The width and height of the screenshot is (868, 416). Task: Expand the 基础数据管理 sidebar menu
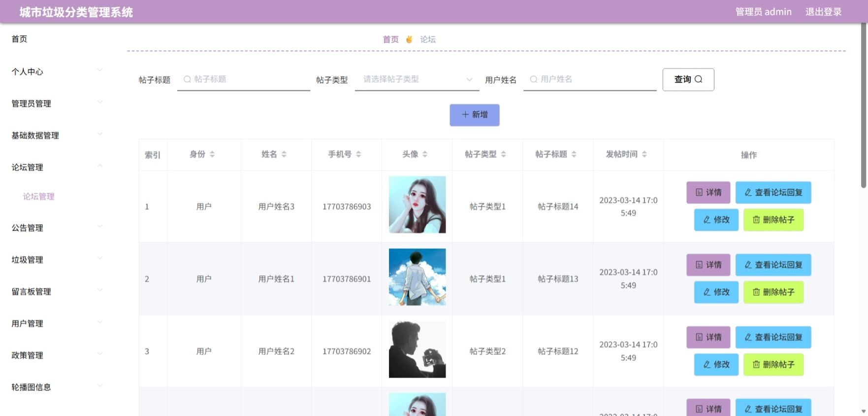(x=57, y=136)
